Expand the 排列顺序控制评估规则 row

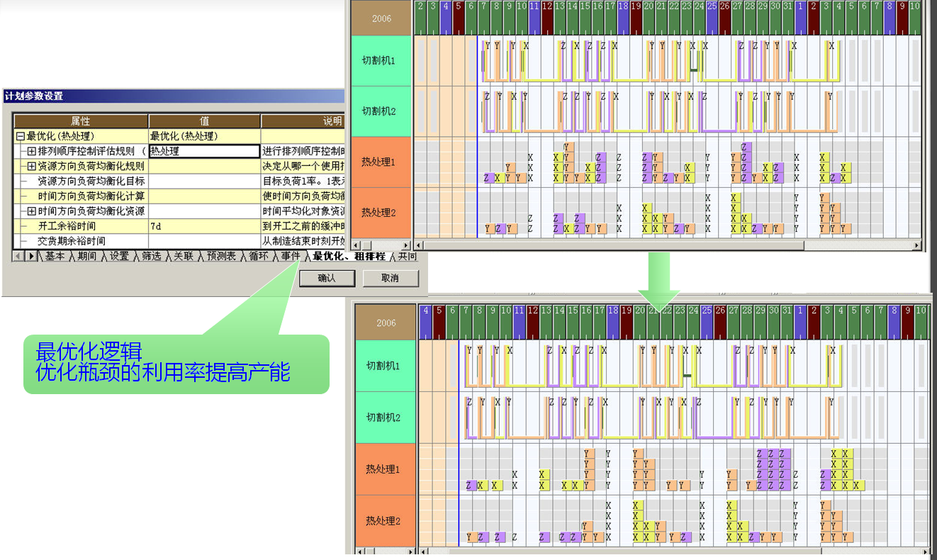(x=31, y=151)
